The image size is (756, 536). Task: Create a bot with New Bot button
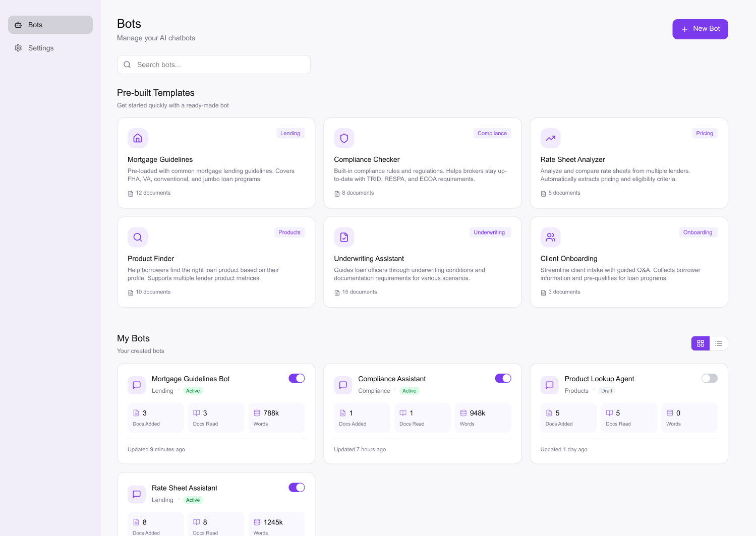(700, 29)
